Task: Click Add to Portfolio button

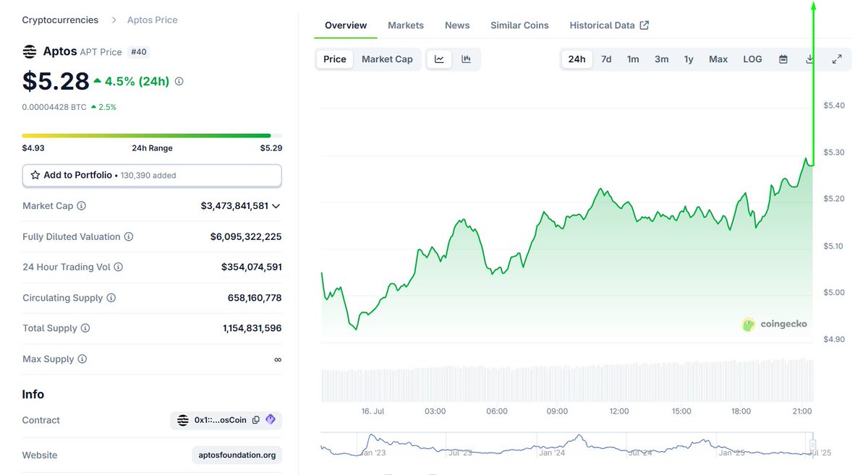Action: coord(152,175)
